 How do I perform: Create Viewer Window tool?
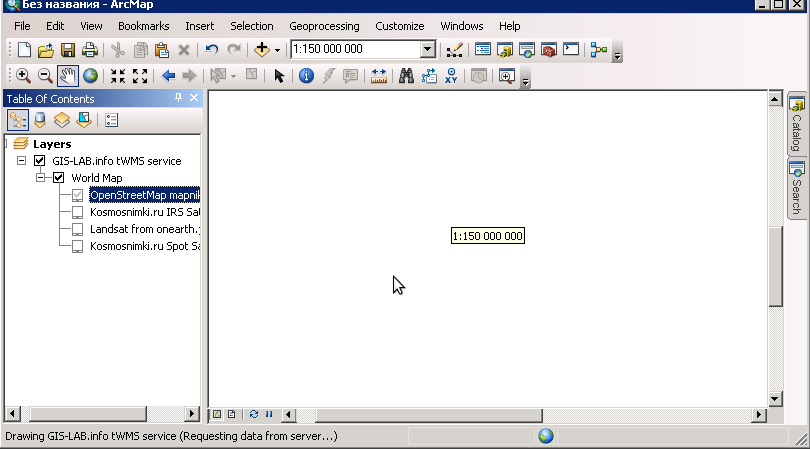point(507,76)
